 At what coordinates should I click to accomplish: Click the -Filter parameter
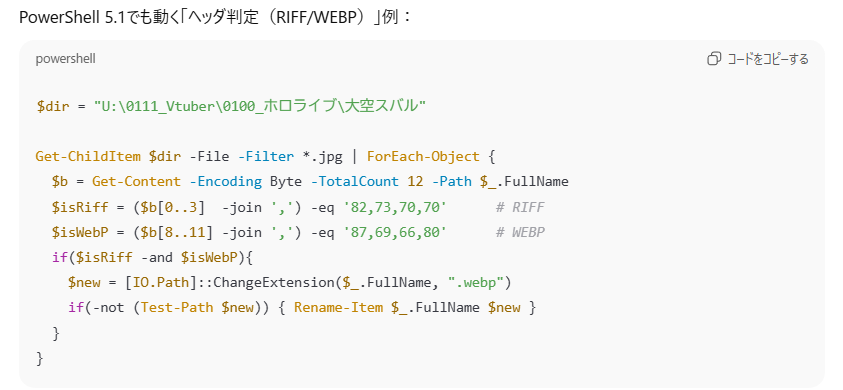tap(266, 157)
